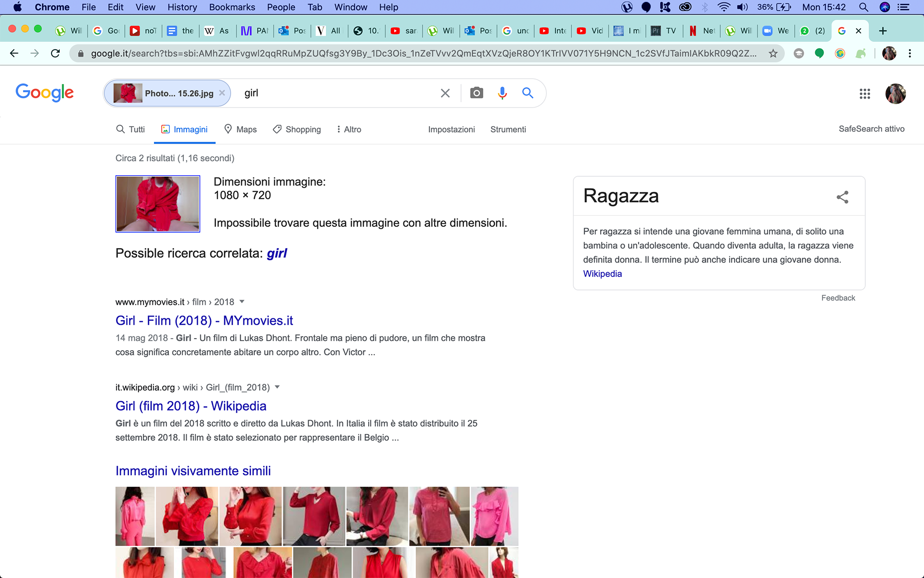Open the Altro more options dropdown
The image size is (924, 578).
click(x=349, y=129)
